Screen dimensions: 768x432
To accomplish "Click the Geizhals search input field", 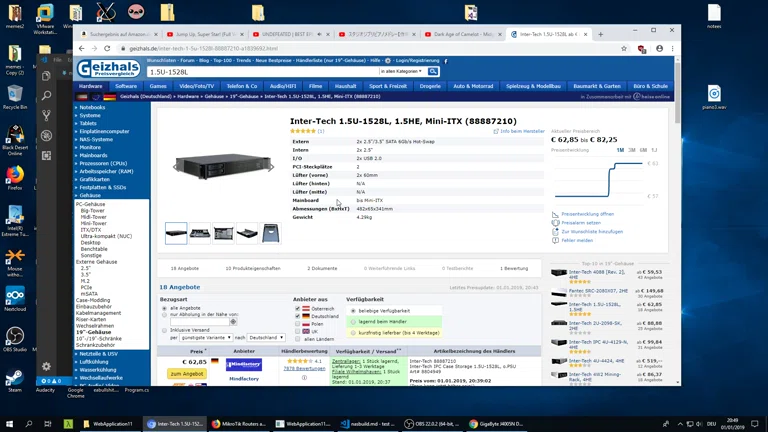I will pyautogui.click(x=263, y=72).
